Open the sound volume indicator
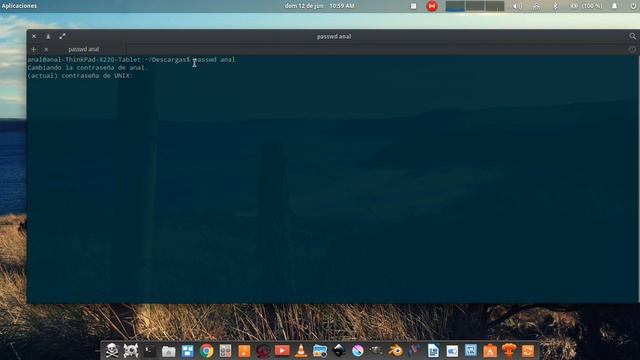The width and height of the screenshot is (640, 360). (x=517, y=6)
